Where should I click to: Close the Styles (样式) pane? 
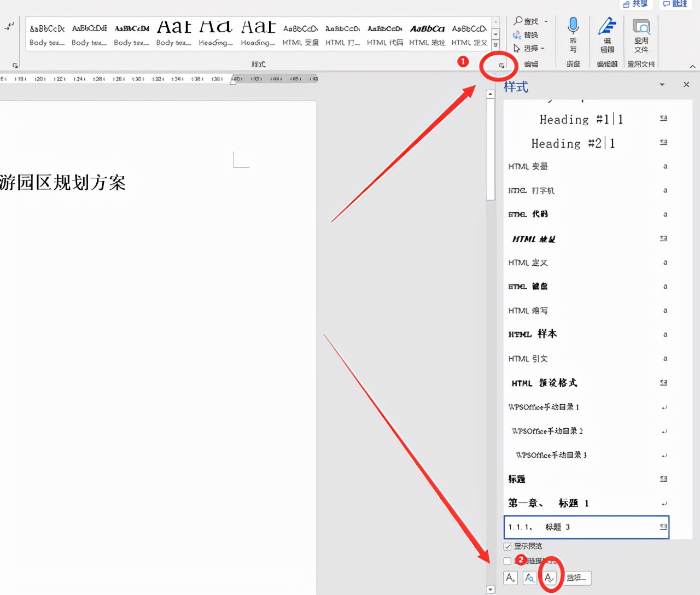[686, 85]
